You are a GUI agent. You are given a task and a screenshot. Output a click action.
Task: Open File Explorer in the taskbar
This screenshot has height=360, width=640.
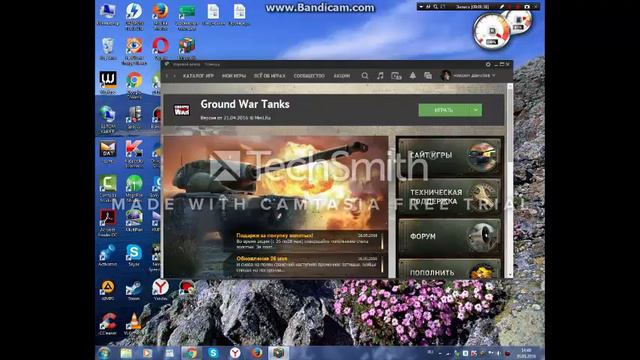click(x=126, y=353)
